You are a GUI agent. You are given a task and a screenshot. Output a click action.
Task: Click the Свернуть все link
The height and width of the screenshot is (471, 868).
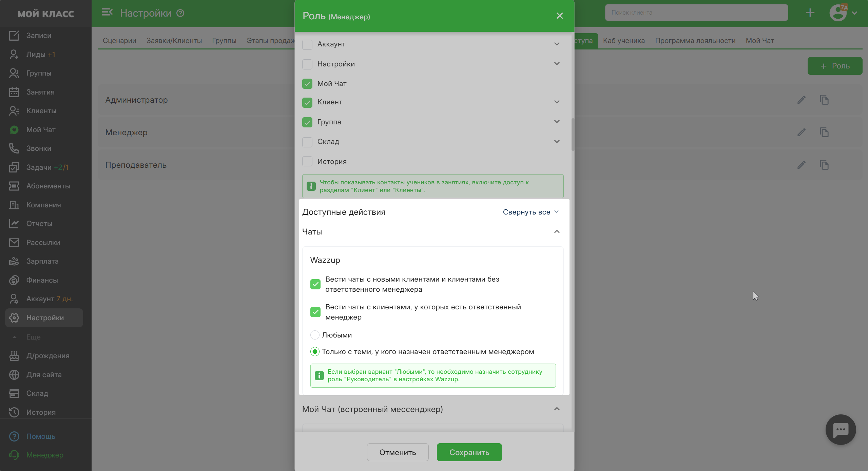point(531,212)
